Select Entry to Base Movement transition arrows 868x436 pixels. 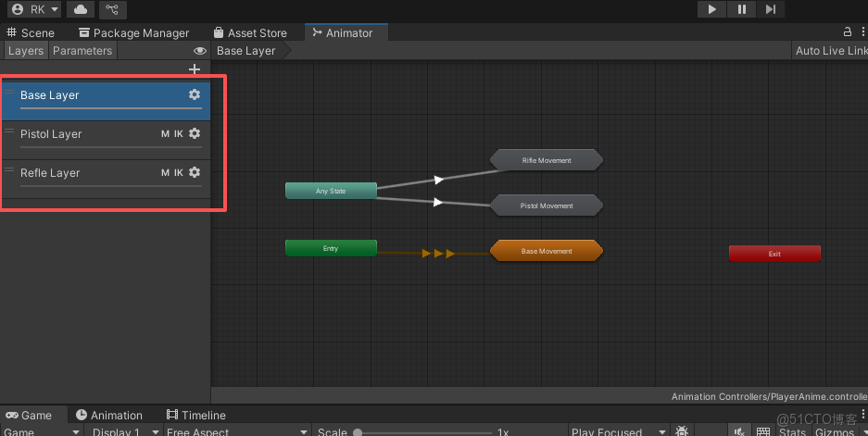point(438,254)
